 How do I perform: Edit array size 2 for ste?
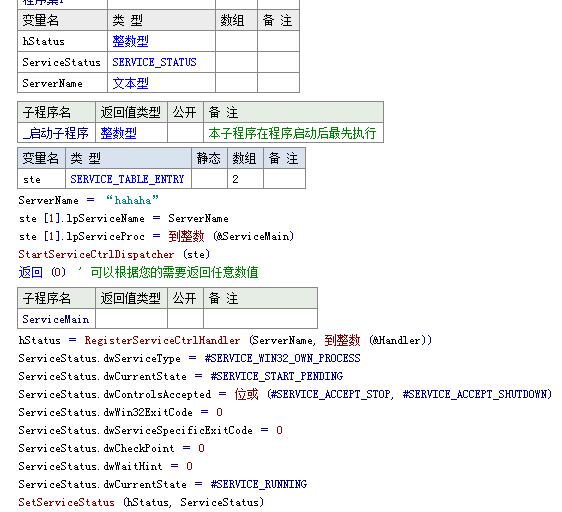pos(246,179)
